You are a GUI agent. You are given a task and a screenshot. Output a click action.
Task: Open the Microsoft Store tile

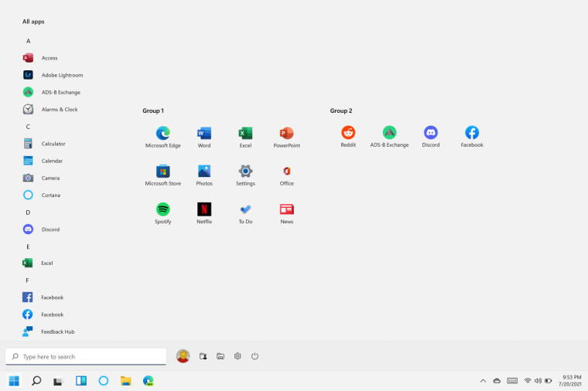tap(163, 175)
